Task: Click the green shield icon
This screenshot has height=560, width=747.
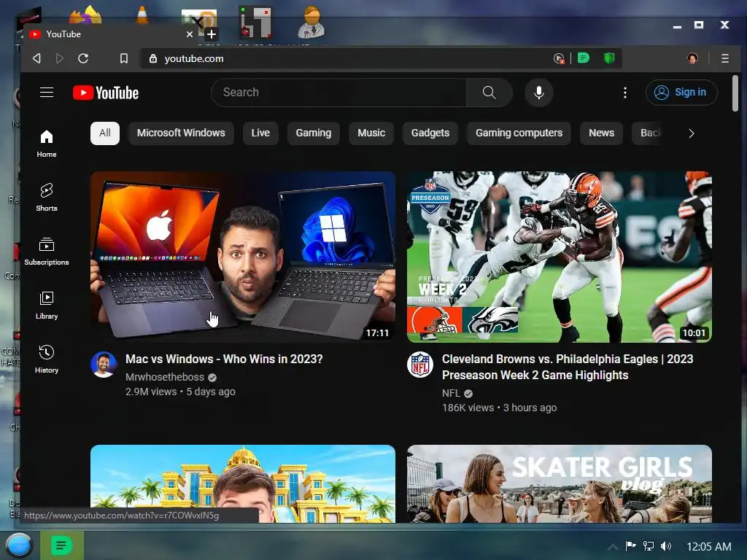Action: (x=609, y=58)
